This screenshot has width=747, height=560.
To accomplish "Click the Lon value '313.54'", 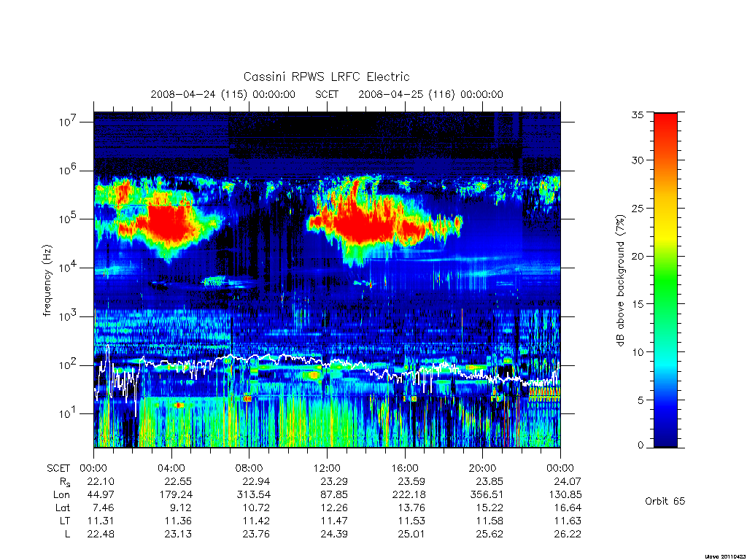I will click(x=253, y=495).
